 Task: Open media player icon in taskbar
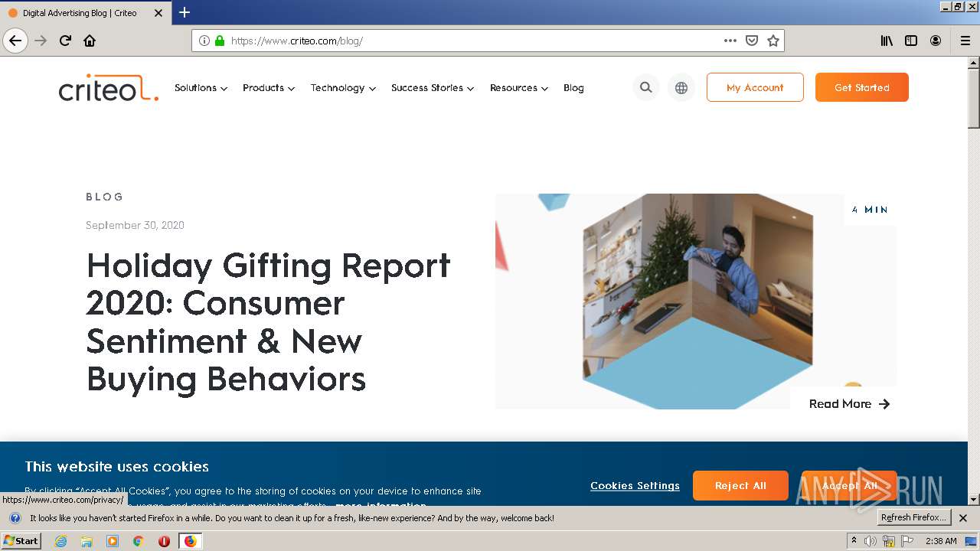(113, 541)
